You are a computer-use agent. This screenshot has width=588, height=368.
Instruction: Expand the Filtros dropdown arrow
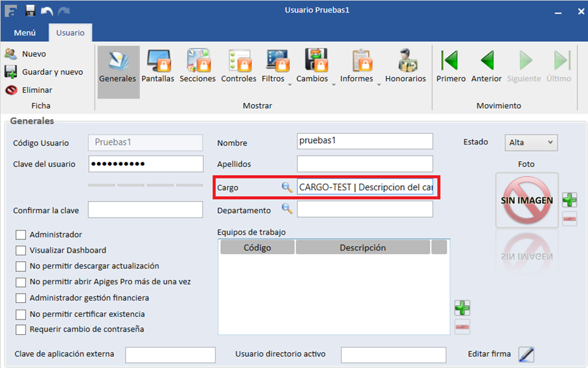pos(290,84)
